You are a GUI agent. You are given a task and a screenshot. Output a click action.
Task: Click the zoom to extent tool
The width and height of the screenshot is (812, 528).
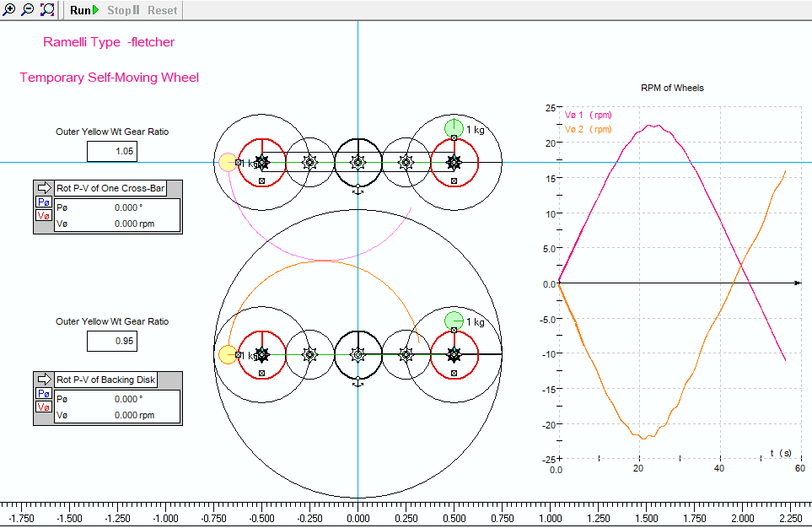[x=47, y=9]
